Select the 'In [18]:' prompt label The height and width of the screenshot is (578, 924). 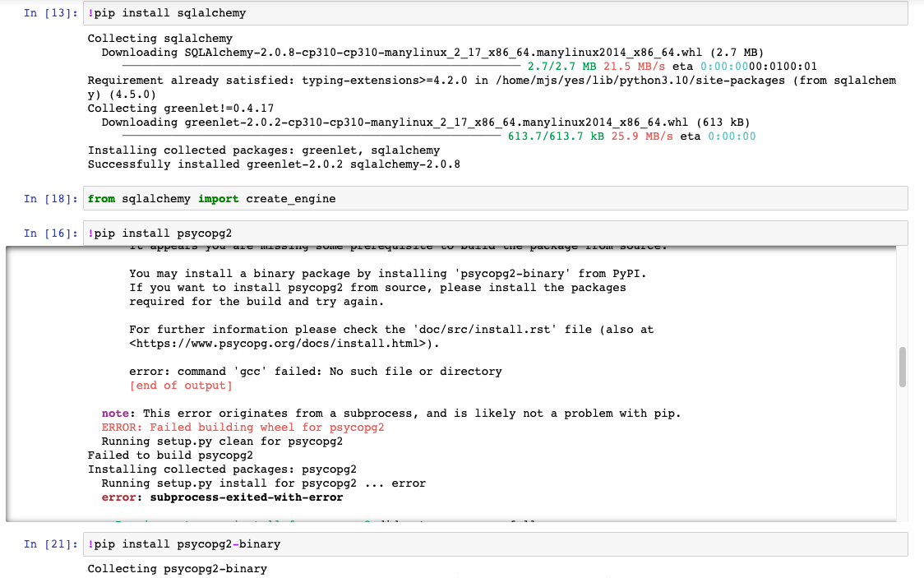click(51, 198)
